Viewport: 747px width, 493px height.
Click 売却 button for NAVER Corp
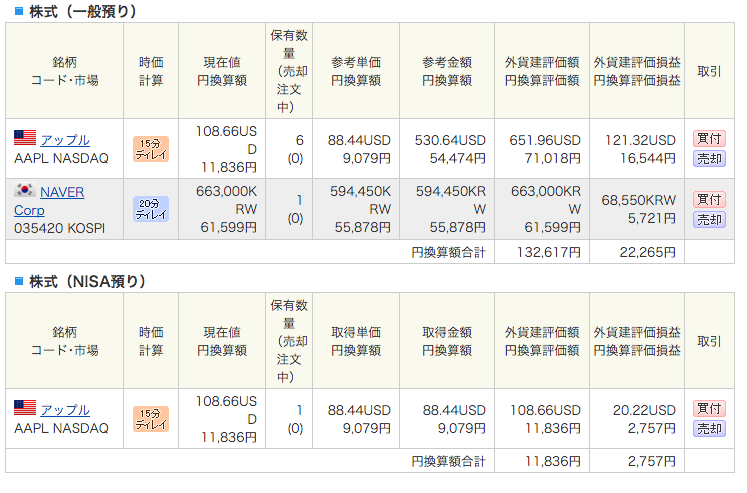click(709, 220)
